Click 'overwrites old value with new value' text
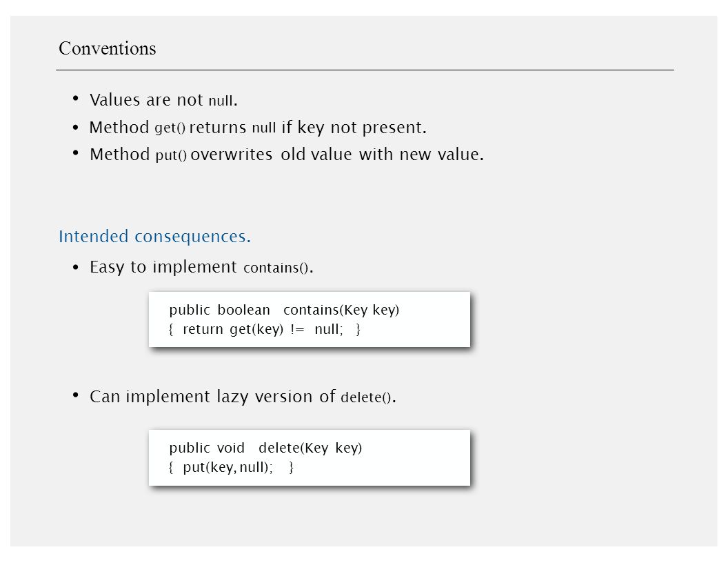Image resolution: width=728 pixels, height=563 pixels. tap(337, 155)
